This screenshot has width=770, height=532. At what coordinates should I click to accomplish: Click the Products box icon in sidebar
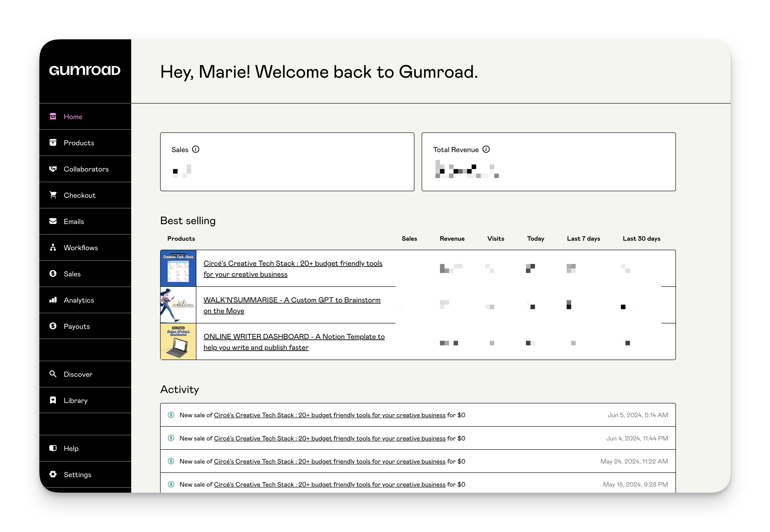point(53,143)
